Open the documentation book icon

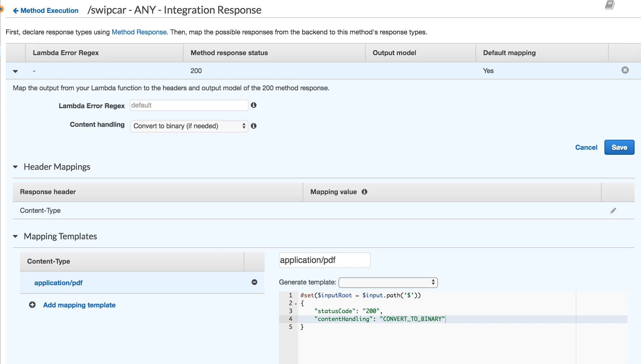click(x=609, y=5)
